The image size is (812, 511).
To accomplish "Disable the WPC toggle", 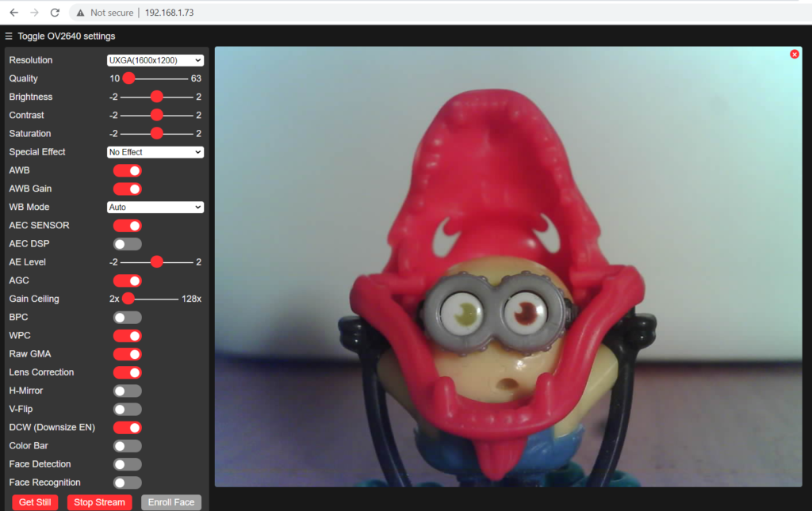I will tap(128, 336).
